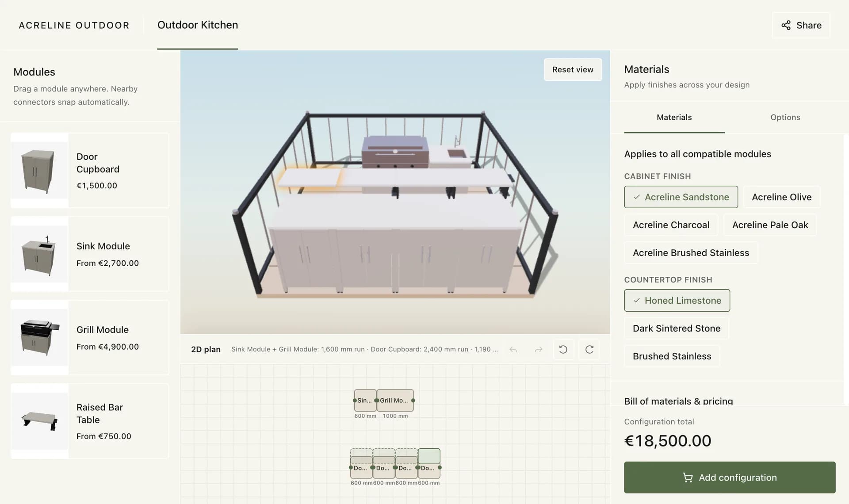The height and width of the screenshot is (504, 849).
Task: Pick the Grill Module thumbnail
Action: 39,337
